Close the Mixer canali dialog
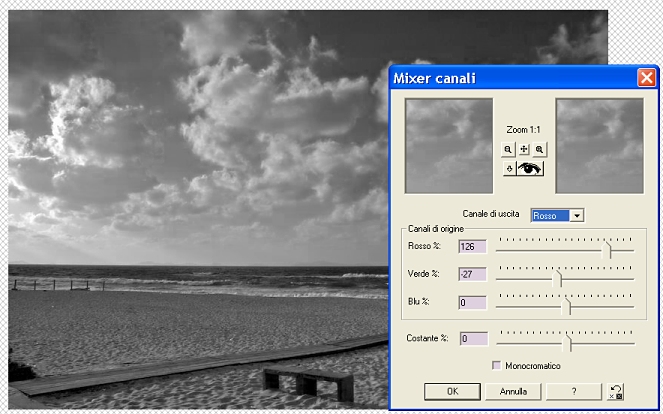663x414 pixels. tap(645, 78)
